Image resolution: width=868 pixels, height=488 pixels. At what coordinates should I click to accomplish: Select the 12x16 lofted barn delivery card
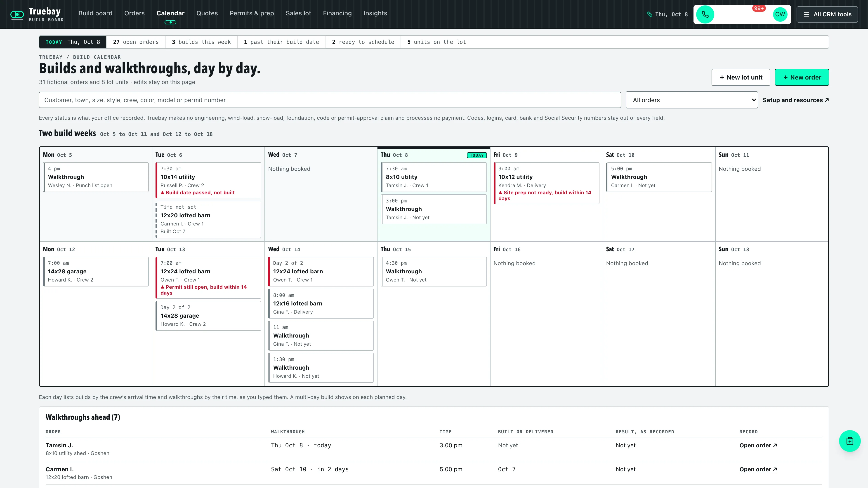pyautogui.click(x=321, y=303)
